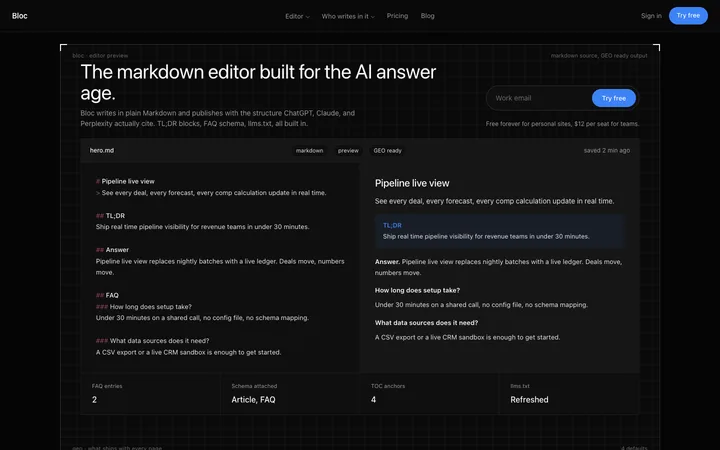Click the llms.txt 'Refreshed' status
The width and height of the screenshot is (720, 450).
point(529,399)
